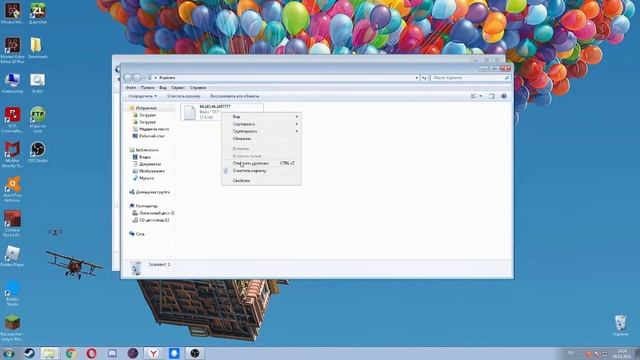This screenshot has height=360, width=640.
Task: Choose Отменить удаление in the context menu
Action: pos(261,163)
